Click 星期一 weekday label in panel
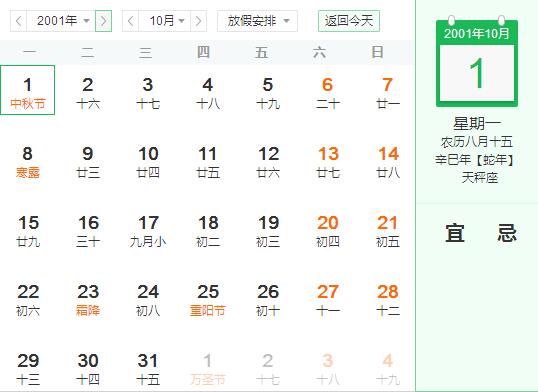Image resolution: width=538 pixels, height=392 pixels. 477,124
